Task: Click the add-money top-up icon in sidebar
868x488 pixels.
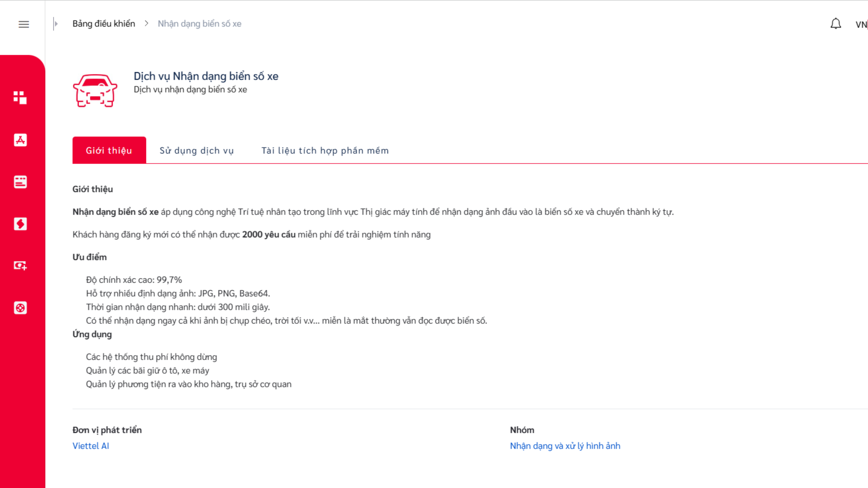Action: click(20, 266)
